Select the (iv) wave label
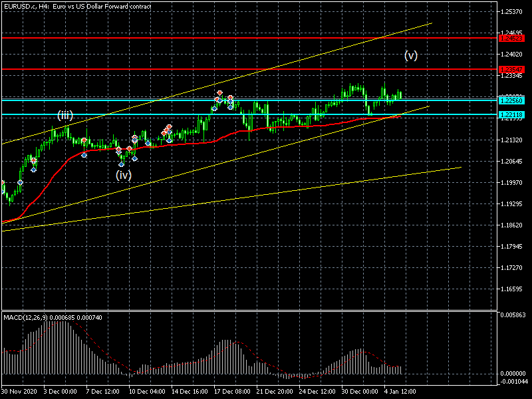 click(x=124, y=176)
